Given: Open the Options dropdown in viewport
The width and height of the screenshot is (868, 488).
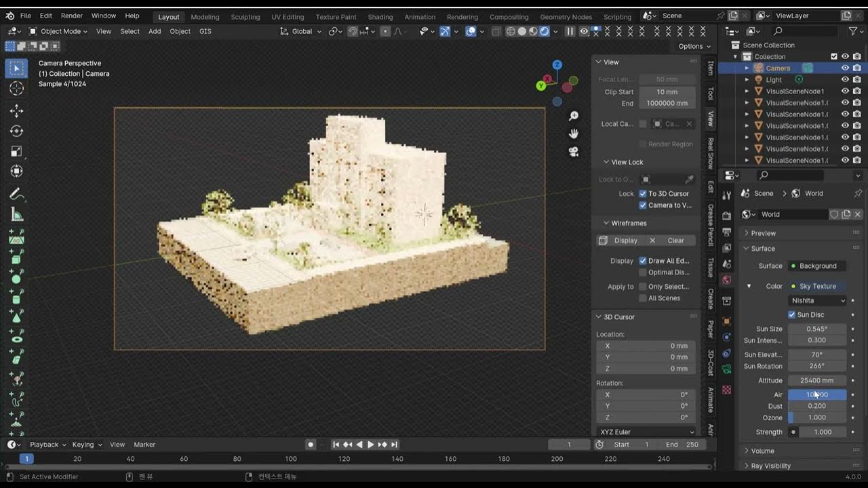Looking at the screenshot, I should point(694,46).
